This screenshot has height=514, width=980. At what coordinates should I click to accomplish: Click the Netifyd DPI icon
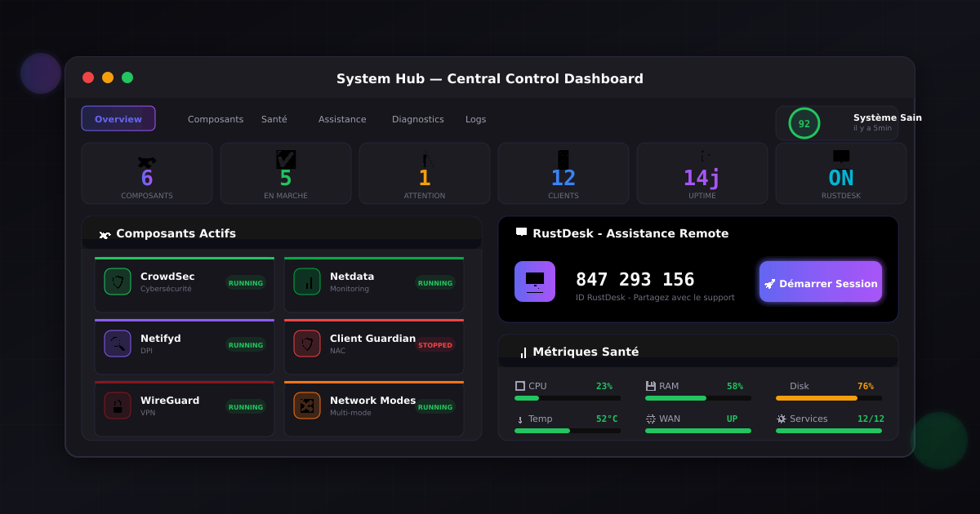(118, 343)
